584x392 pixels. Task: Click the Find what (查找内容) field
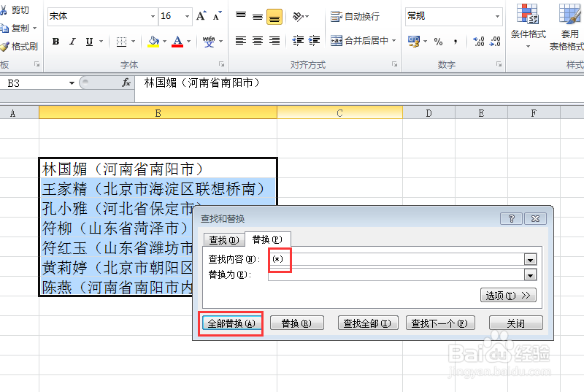click(396, 259)
